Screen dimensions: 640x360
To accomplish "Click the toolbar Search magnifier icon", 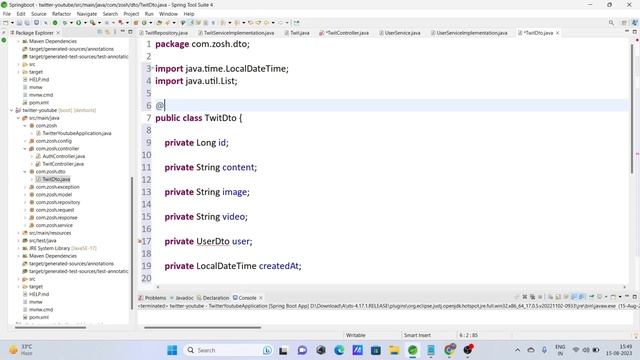I will (x=611, y=23).
